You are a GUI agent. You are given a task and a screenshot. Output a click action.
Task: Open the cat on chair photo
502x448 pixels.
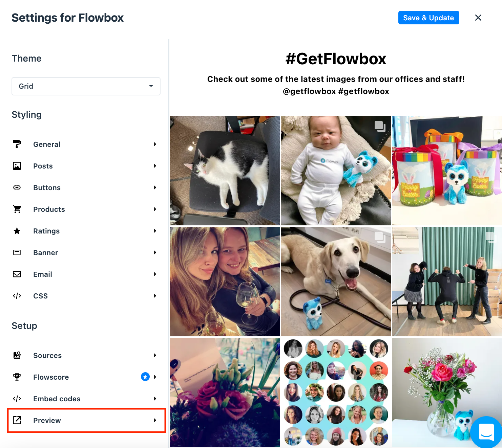pyautogui.click(x=225, y=171)
